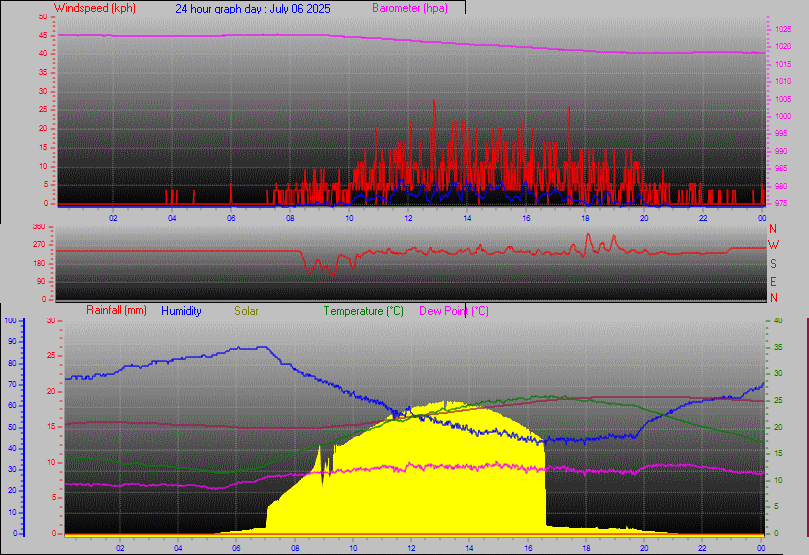
Task: Click hour 04 on the bottom graph axis
Action: click(178, 548)
